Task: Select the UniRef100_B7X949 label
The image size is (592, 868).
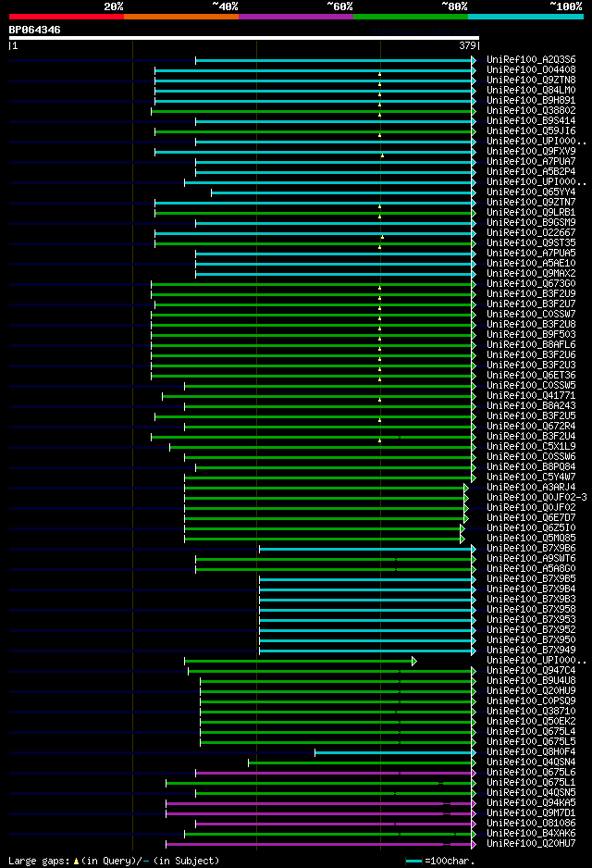Action: click(x=531, y=651)
